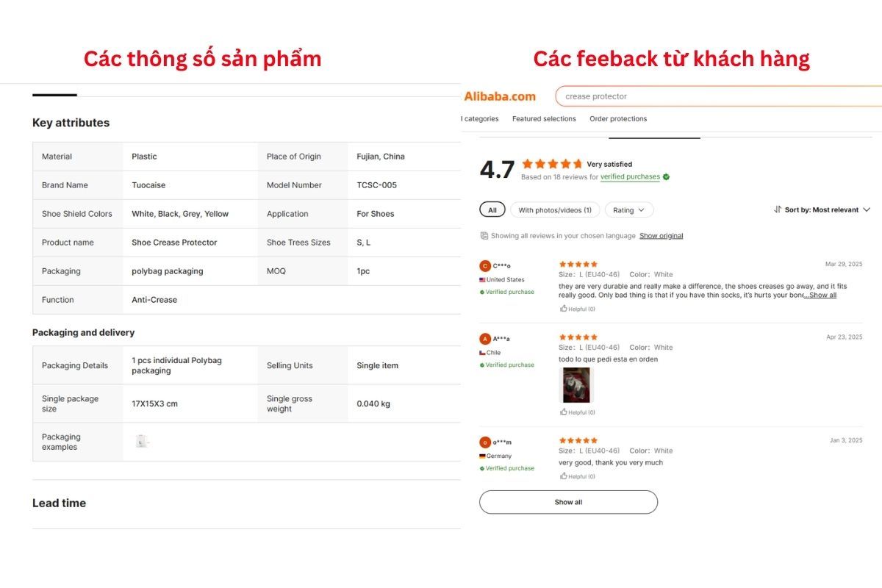The image size is (882, 588).
Task: Click the Show original link
Action: click(x=661, y=235)
